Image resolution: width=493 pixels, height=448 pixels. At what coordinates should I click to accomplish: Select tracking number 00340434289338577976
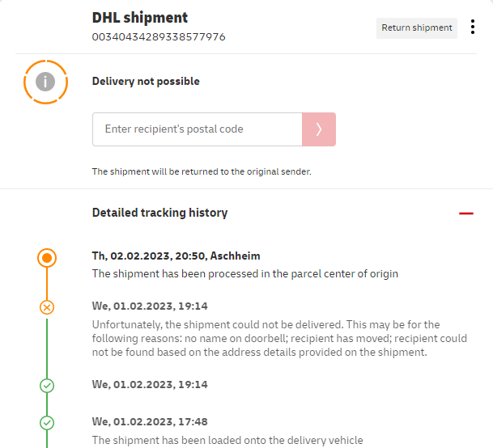(x=159, y=37)
